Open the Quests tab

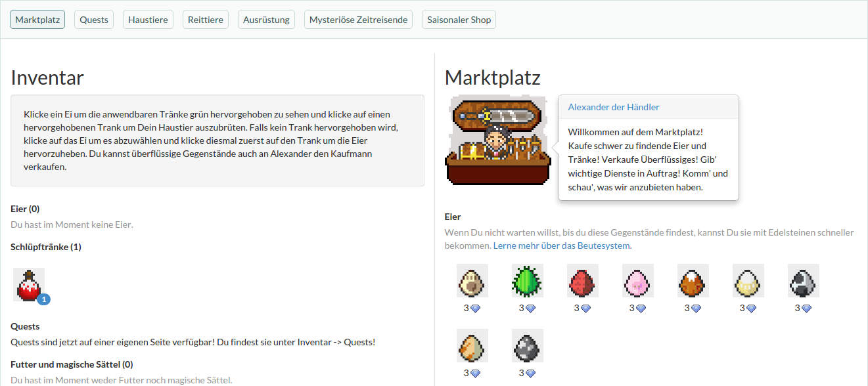coord(94,20)
